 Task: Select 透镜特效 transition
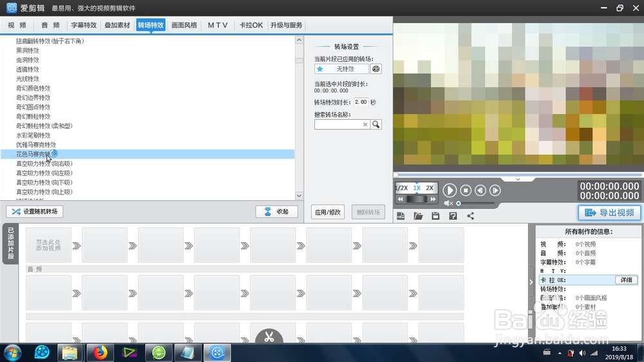pyautogui.click(x=28, y=70)
